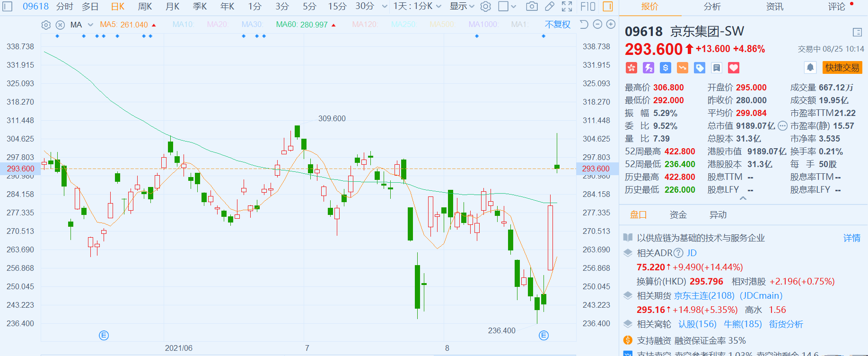Click the blue price tag icon
This screenshot has height=356, width=868.
click(700, 68)
